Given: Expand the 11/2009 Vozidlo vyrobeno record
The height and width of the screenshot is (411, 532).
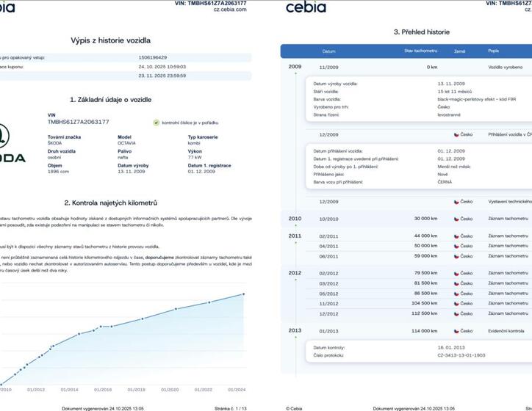Looking at the screenshot, I should click(x=406, y=67).
